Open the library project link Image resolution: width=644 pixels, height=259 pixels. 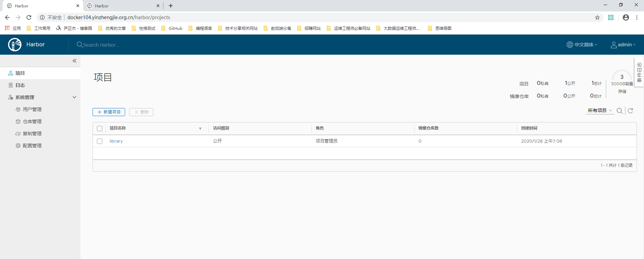[x=116, y=141]
